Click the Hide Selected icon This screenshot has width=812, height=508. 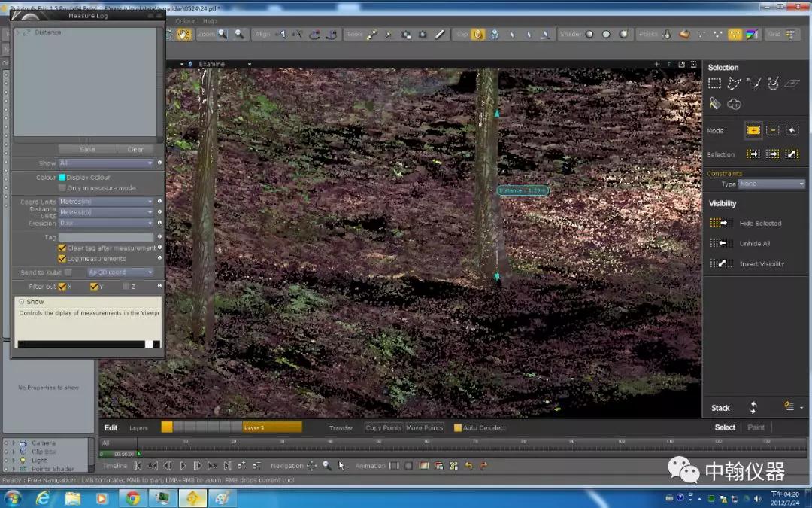tap(720, 223)
